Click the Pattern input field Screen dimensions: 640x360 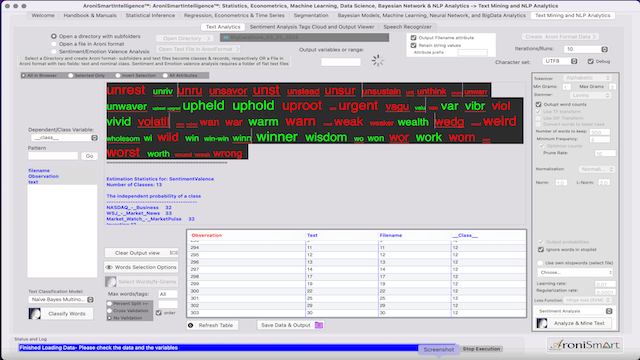click(x=53, y=156)
